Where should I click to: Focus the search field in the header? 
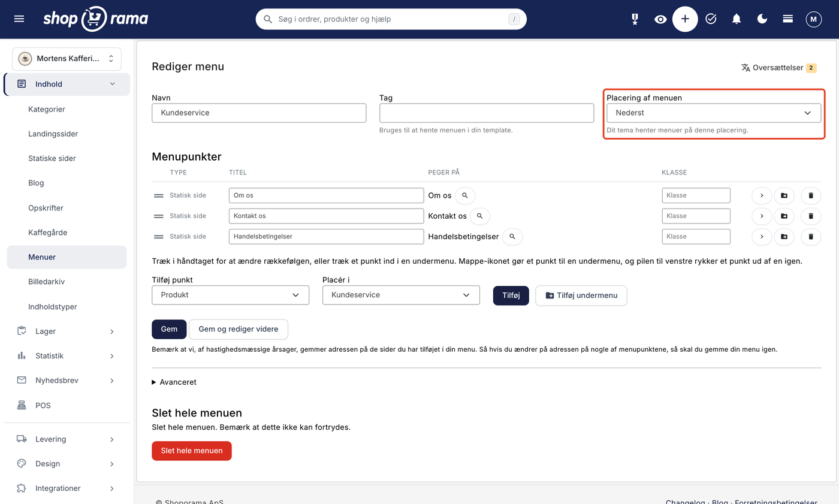tap(391, 19)
